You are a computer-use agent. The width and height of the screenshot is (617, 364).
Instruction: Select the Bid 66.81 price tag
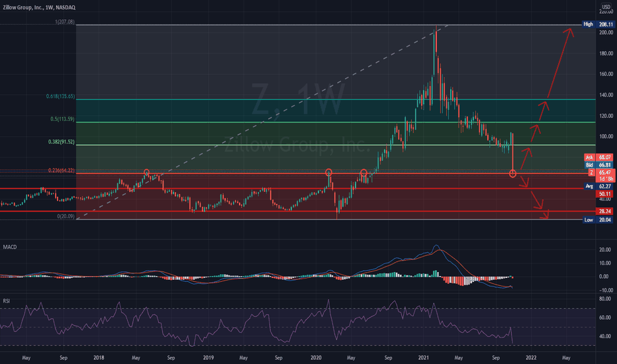click(x=598, y=165)
